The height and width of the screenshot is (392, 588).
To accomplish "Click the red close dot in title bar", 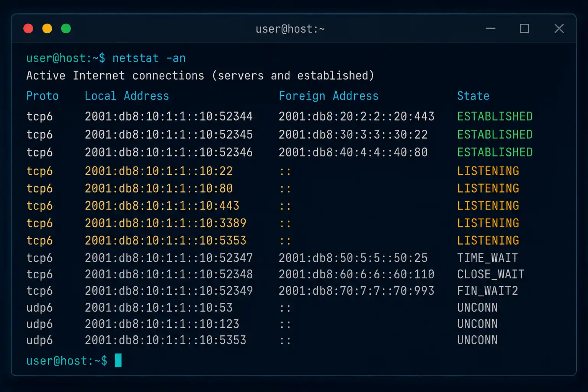I will (28, 29).
